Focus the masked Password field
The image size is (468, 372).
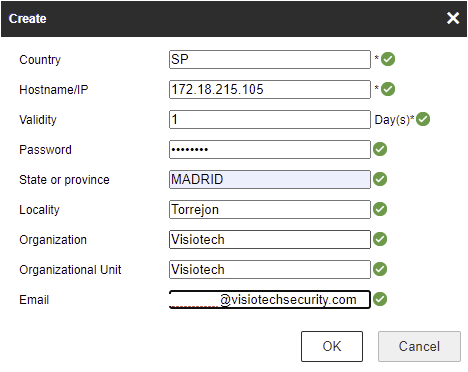[x=270, y=150]
